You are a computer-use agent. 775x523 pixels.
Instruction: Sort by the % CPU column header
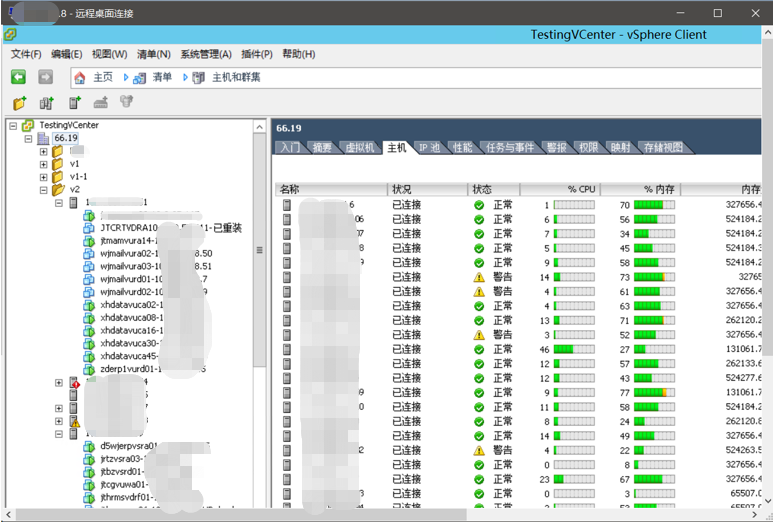click(561, 189)
